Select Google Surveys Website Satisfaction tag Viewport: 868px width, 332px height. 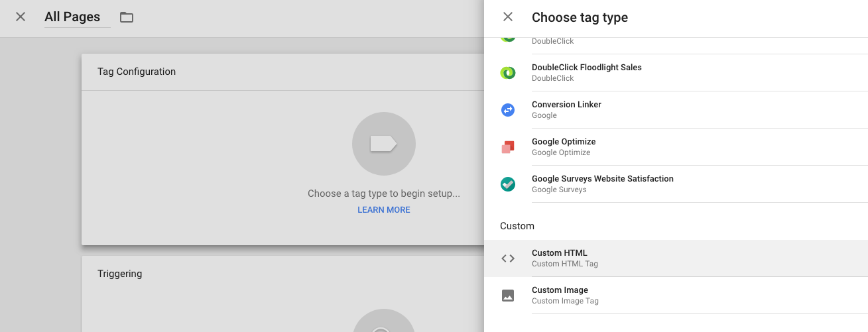[x=676, y=184]
